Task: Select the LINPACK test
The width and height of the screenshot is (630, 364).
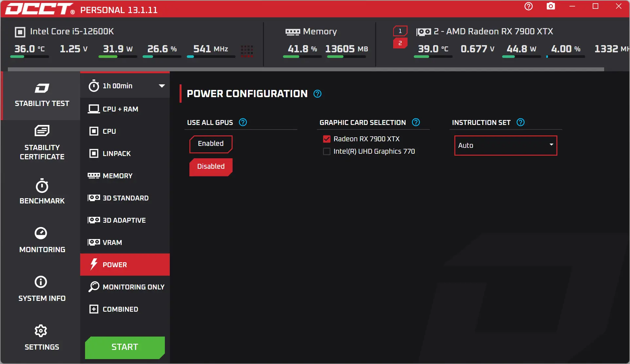Action: pyautogui.click(x=125, y=153)
